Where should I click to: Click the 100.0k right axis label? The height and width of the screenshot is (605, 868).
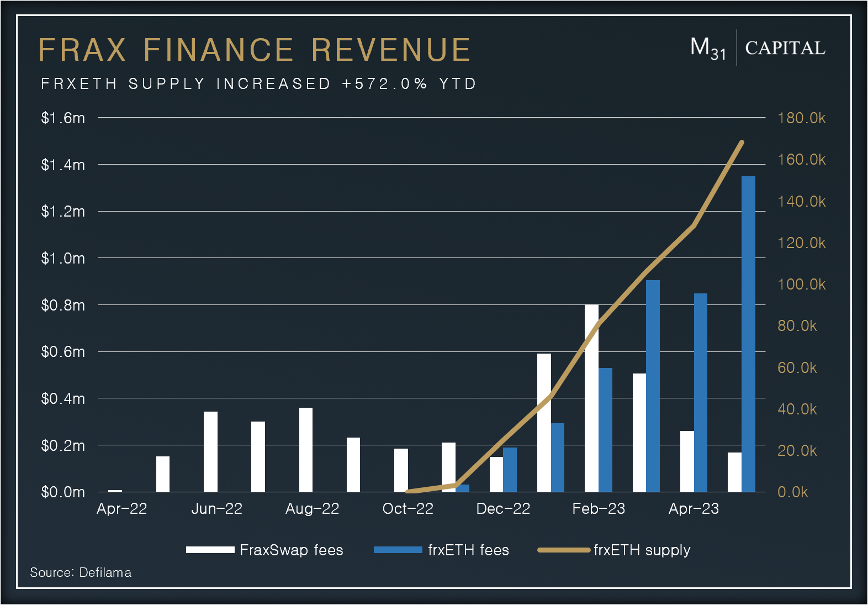coord(802,285)
